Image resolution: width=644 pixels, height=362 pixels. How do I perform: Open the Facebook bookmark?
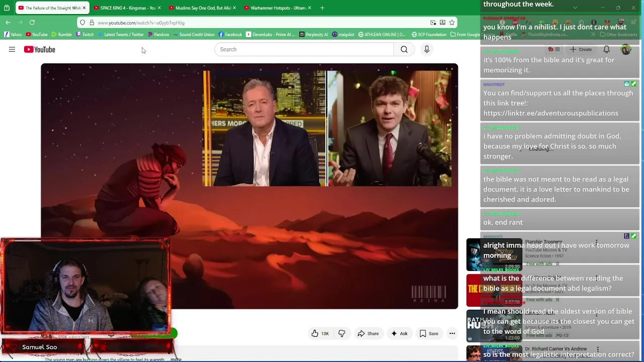(x=230, y=35)
